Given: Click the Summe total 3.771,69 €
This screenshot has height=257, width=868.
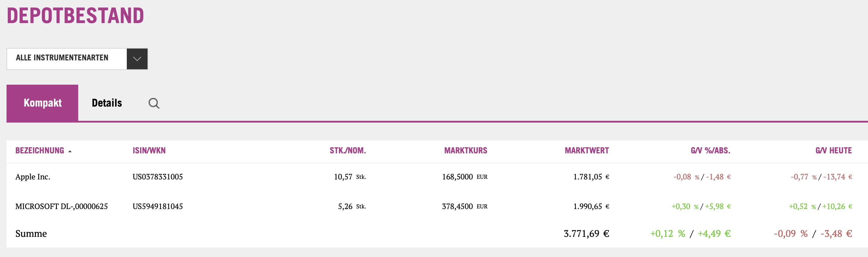Looking at the screenshot, I should [x=586, y=233].
